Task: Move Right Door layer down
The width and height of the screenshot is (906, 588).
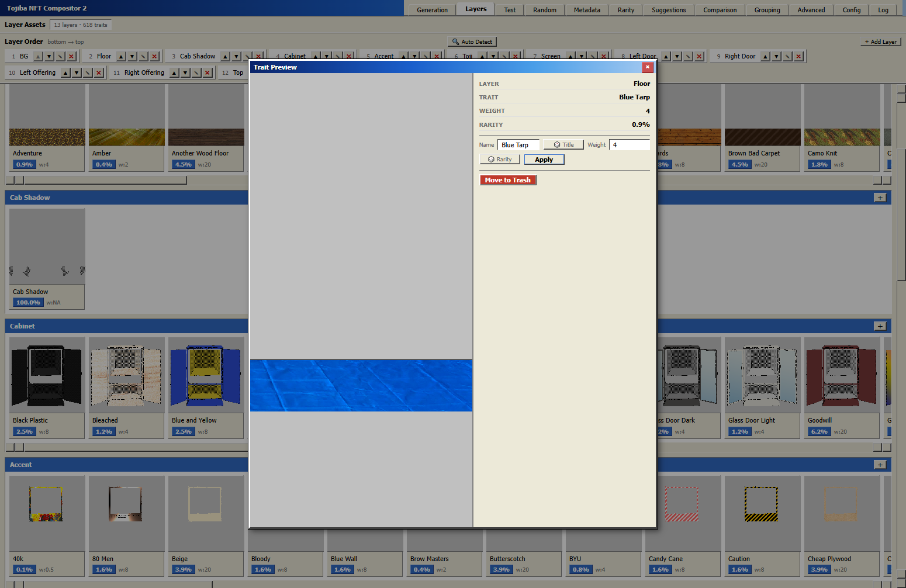Action: pos(776,57)
